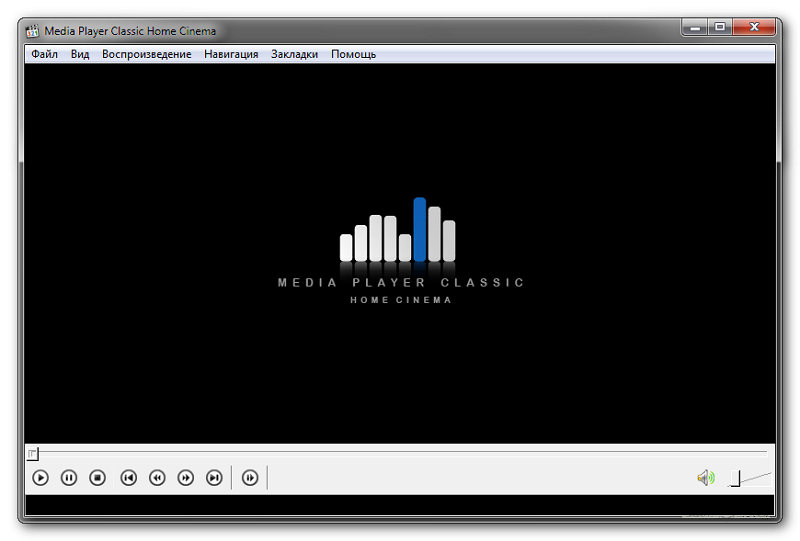Mute audio via speaker icon
Viewport: 800px width, 541px height.
click(706, 478)
